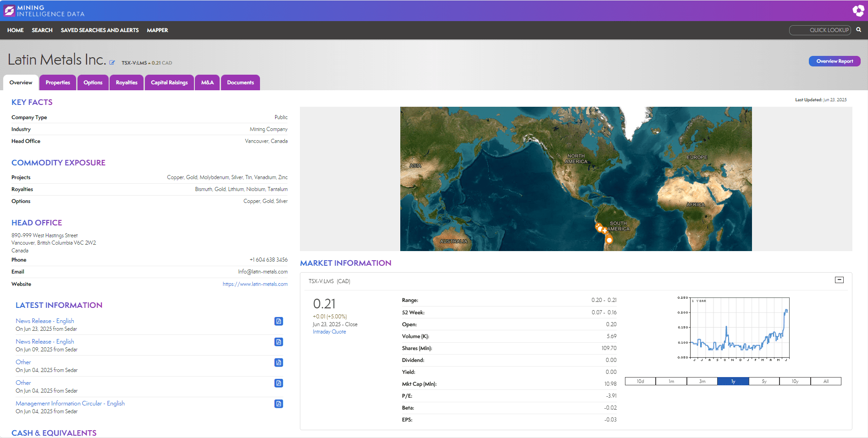This screenshot has width=868, height=438.
Task: Open the user profile icon in header
Action: coord(858,11)
